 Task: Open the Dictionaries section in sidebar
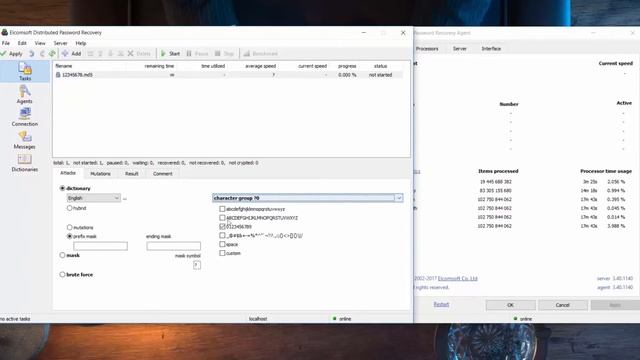pyautogui.click(x=24, y=163)
